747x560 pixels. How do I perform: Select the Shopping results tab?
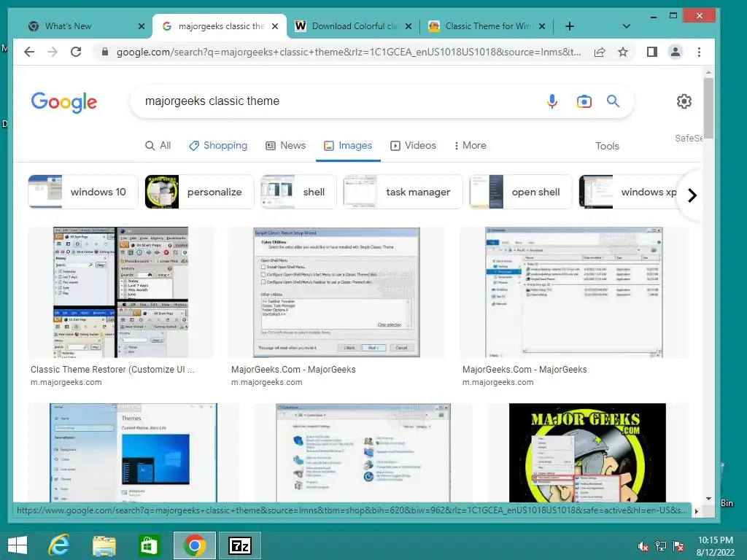[x=218, y=145]
